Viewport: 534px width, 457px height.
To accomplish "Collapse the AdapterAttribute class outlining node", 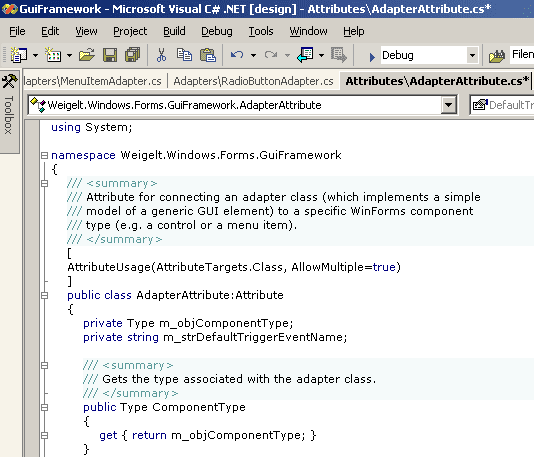I will pyautogui.click(x=44, y=295).
